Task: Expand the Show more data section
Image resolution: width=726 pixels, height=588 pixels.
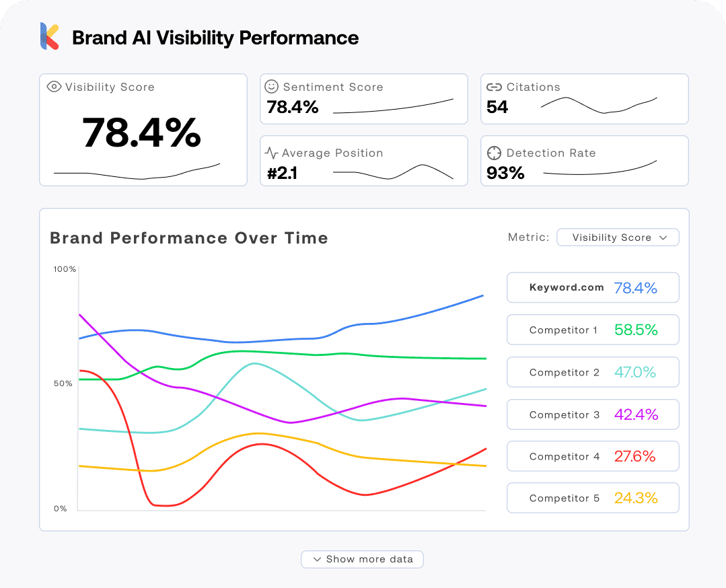Action: coord(362,559)
